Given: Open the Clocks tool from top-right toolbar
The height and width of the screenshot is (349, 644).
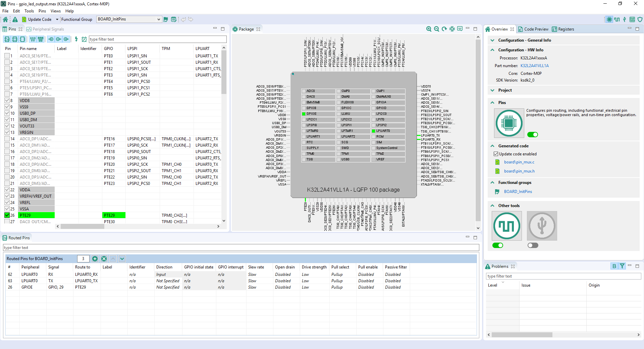Looking at the screenshot, I should tap(617, 19).
